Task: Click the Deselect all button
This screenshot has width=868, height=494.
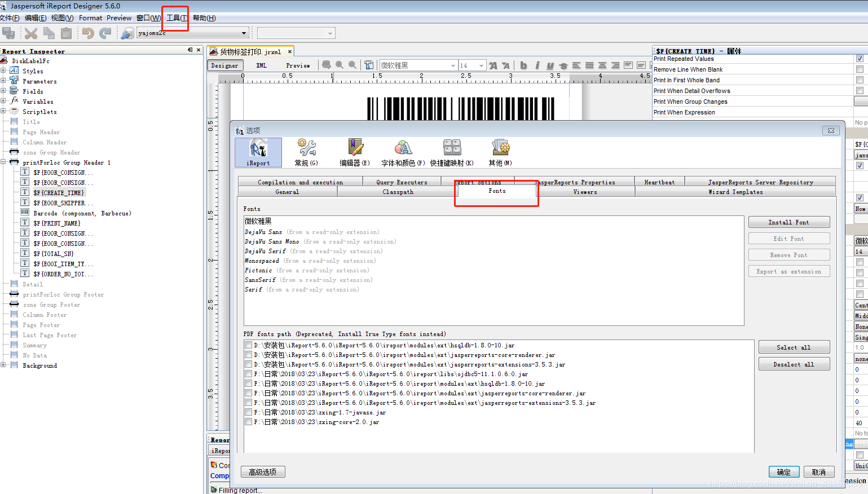Action: click(x=794, y=364)
